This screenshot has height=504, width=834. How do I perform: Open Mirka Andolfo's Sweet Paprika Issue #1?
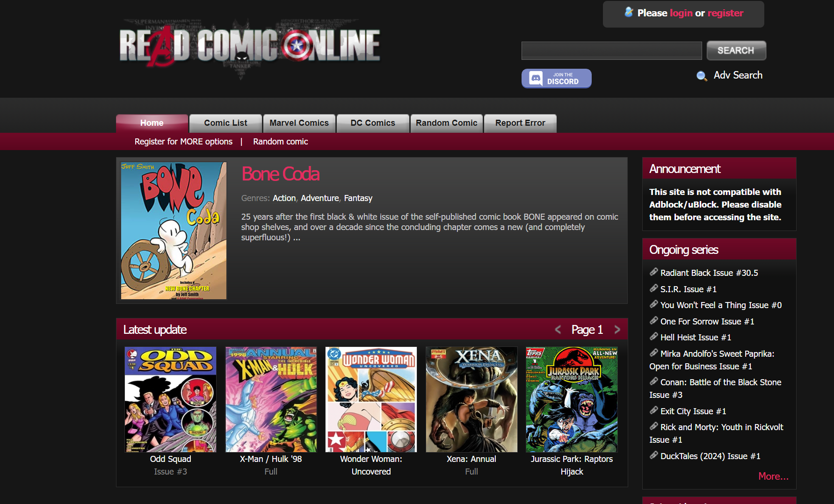712,360
